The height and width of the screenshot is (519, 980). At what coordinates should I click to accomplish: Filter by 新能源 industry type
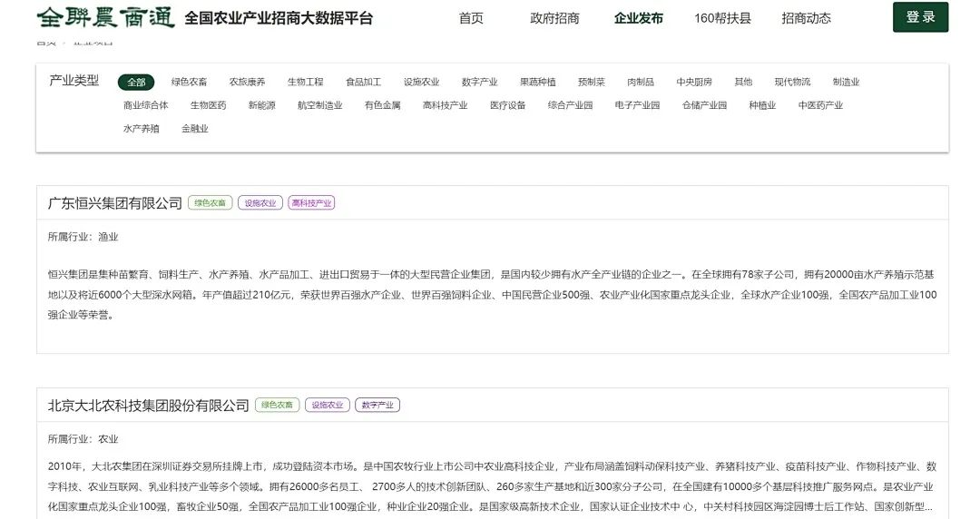262,105
